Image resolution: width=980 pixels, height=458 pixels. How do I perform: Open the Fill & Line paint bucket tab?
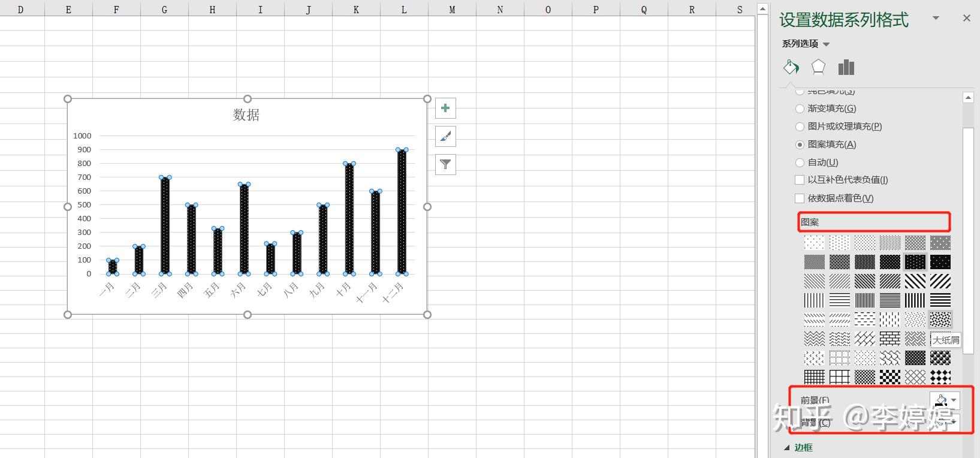[x=791, y=67]
